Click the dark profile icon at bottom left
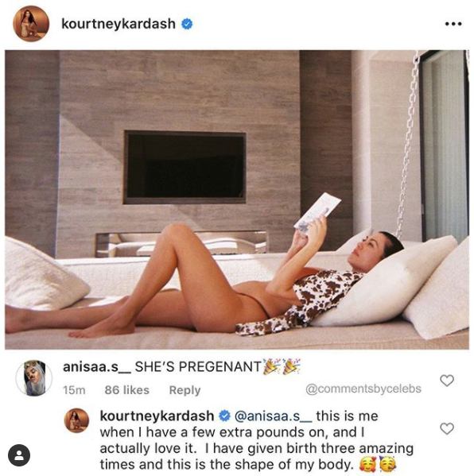 point(19,455)
